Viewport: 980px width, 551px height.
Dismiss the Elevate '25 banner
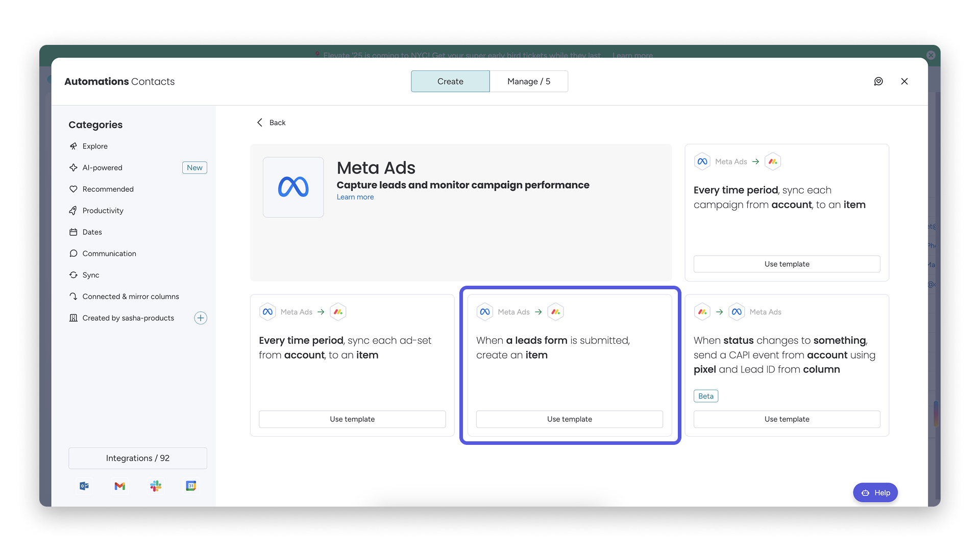coord(931,55)
